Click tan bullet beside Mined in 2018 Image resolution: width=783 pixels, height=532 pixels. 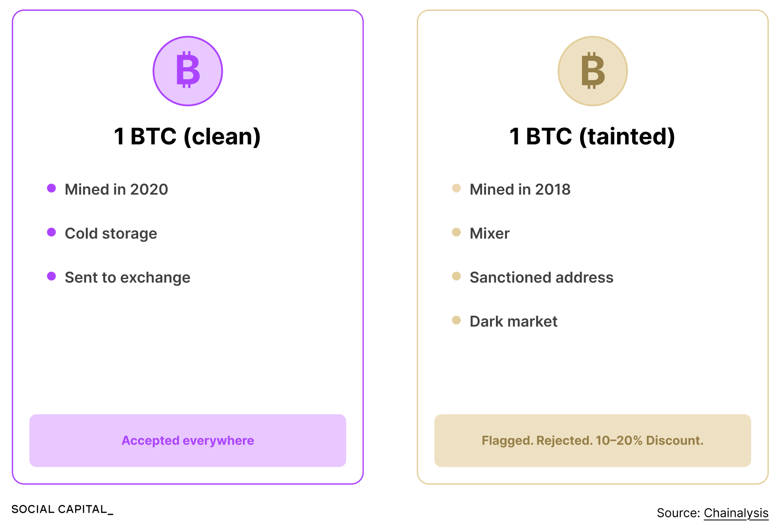coord(456,188)
